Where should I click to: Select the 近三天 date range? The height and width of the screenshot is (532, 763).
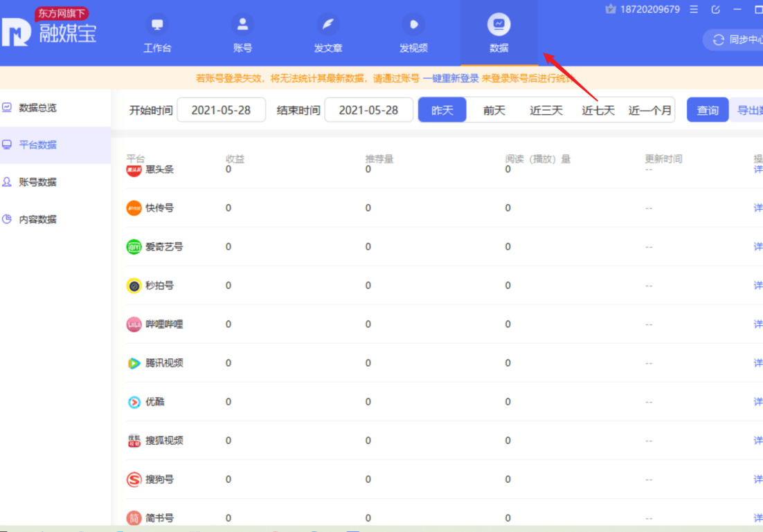[546, 111]
